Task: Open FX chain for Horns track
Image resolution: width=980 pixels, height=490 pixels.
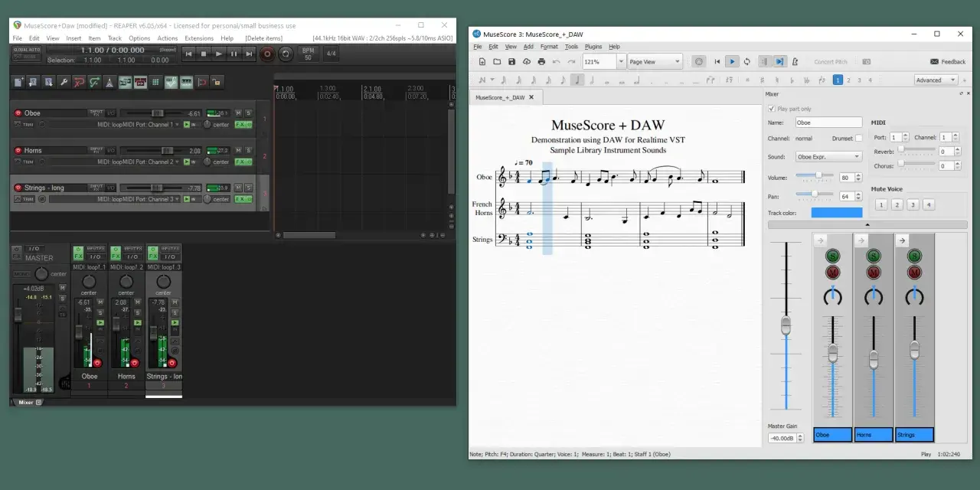Action: click(x=241, y=162)
